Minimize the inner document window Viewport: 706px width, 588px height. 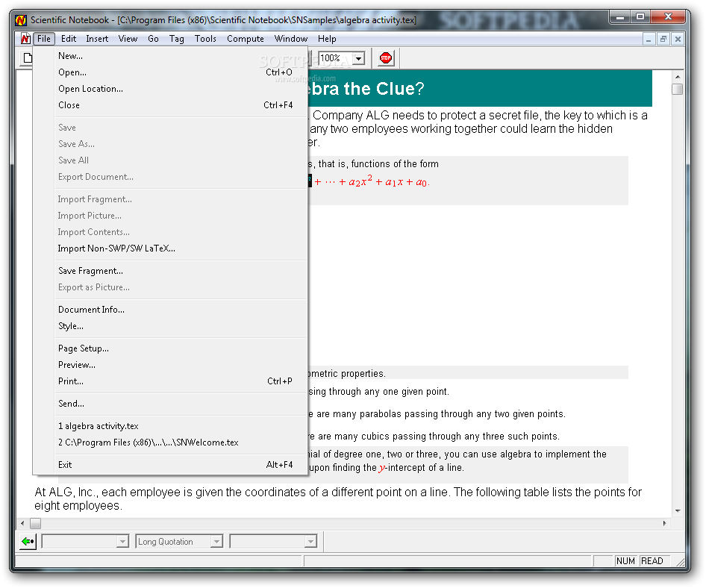[649, 39]
